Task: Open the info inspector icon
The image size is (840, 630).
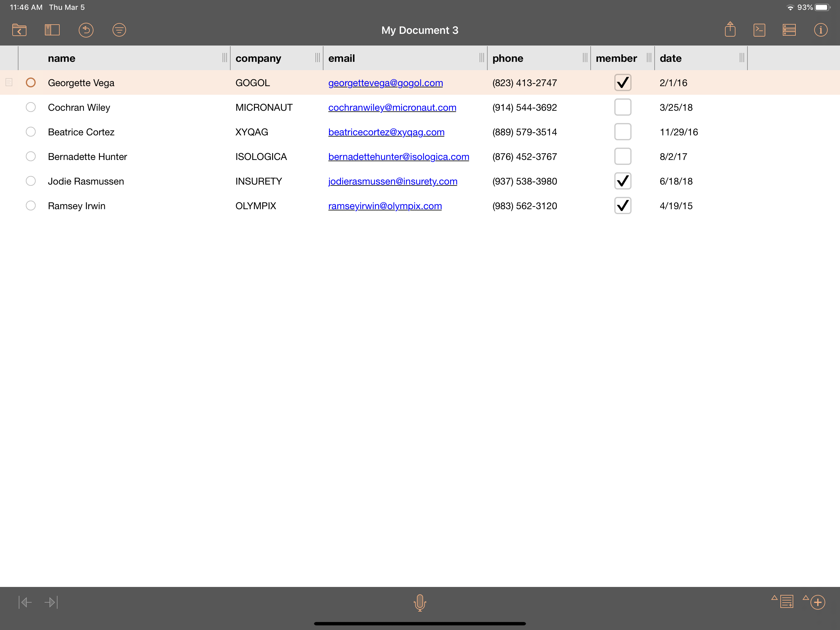Action: pyautogui.click(x=820, y=30)
